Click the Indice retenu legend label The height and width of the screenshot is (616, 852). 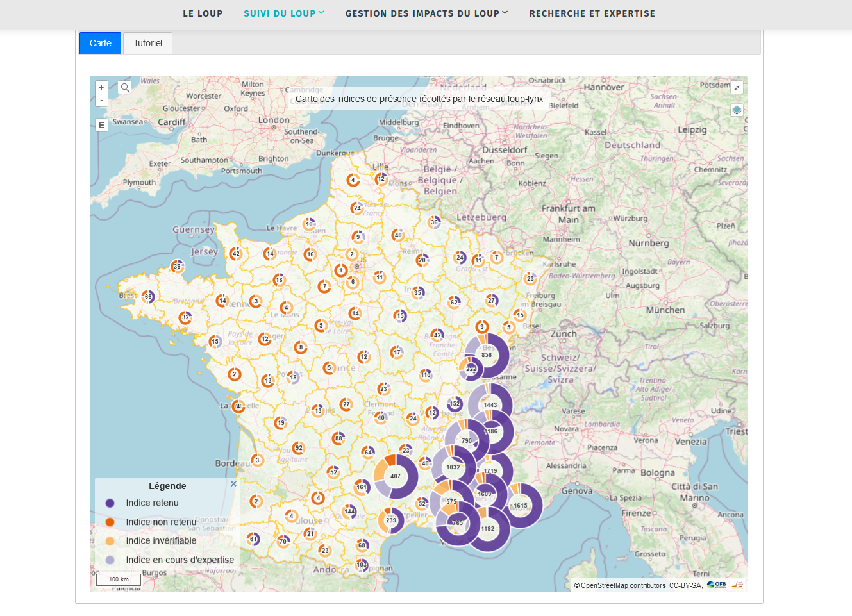point(152,503)
